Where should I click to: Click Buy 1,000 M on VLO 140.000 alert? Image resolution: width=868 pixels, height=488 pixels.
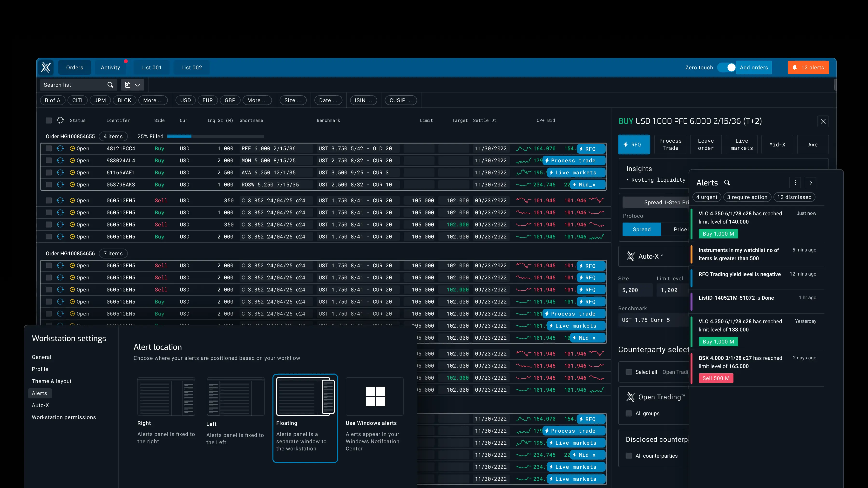click(x=719, y=234)
